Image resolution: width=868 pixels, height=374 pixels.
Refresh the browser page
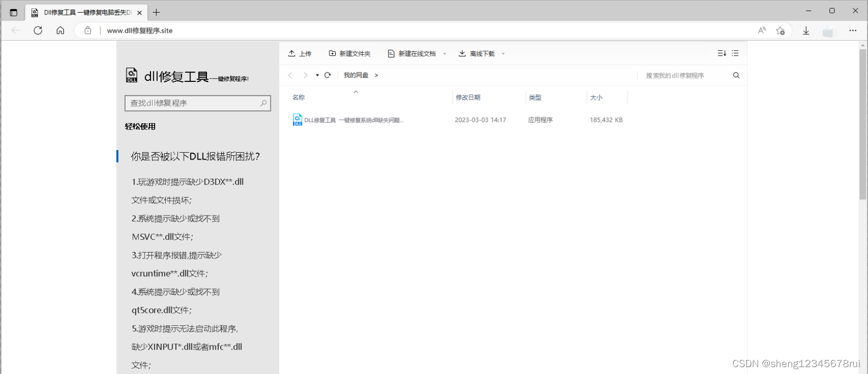click(x=38, y=31)
